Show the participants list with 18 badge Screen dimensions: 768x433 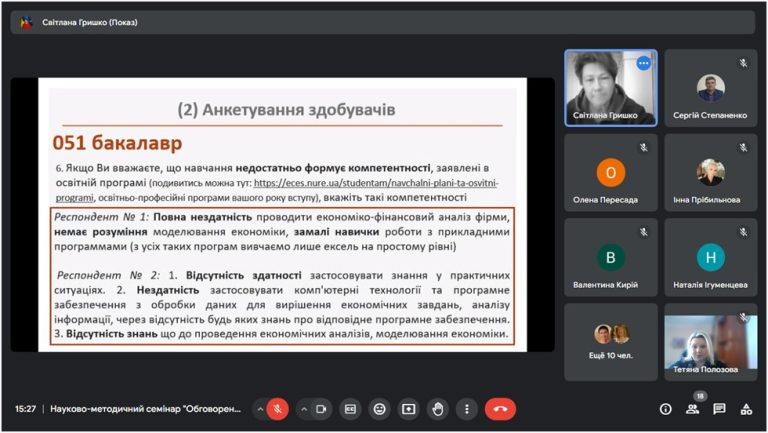point(693,409)
